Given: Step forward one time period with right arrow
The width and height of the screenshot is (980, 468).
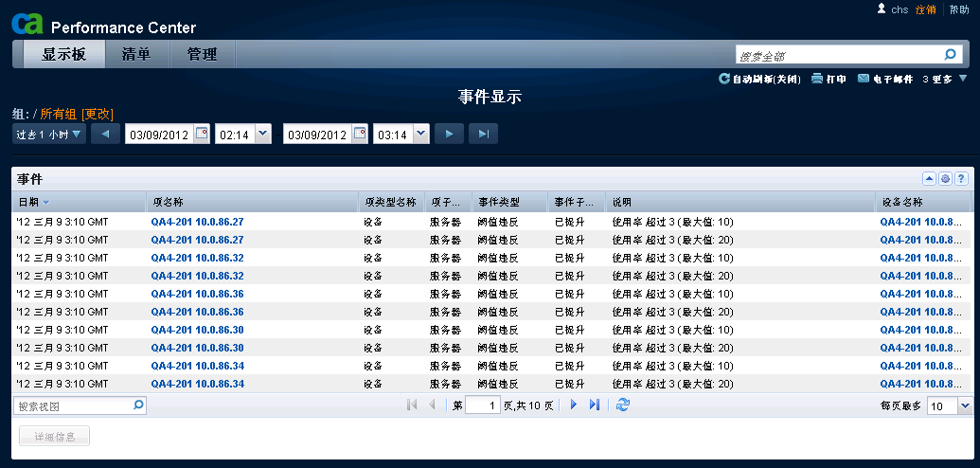Looking at the screenshot, I should tap(450, 134).
